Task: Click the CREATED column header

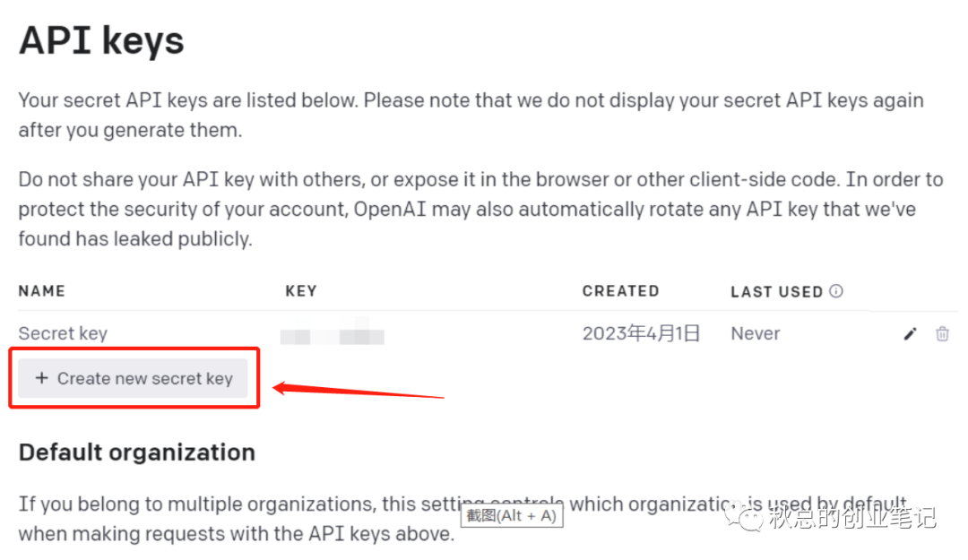Action: [x=620, y=291]
